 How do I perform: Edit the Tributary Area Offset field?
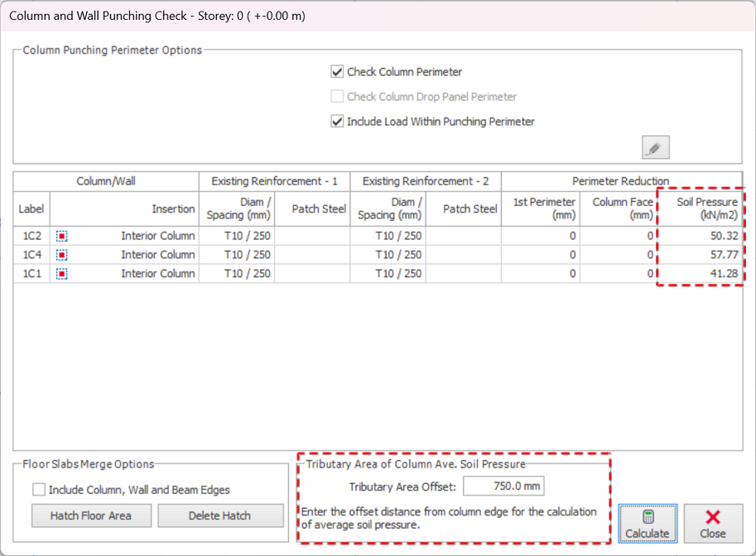503,487
